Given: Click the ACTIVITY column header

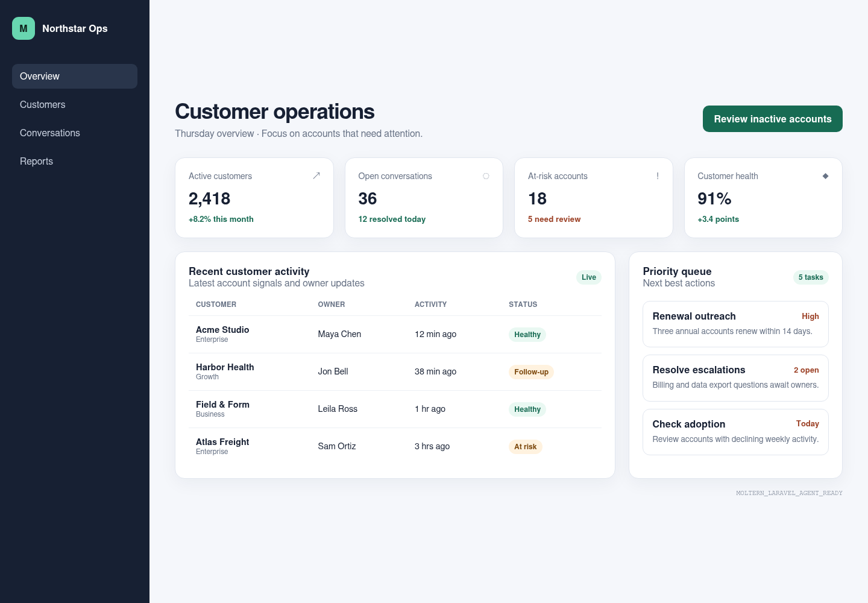Looking at the screenshot, I should point(430,305).
